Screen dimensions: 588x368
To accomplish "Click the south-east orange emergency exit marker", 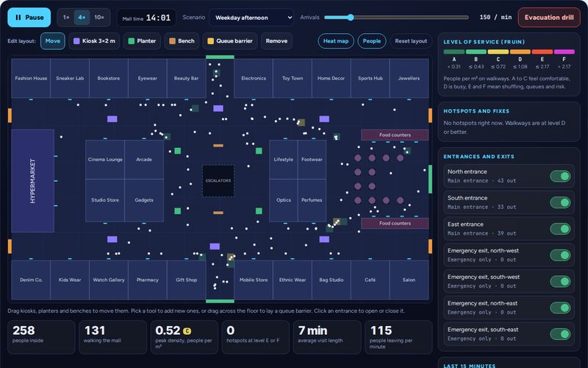I will pyautogui.click(x=430, y=247).
